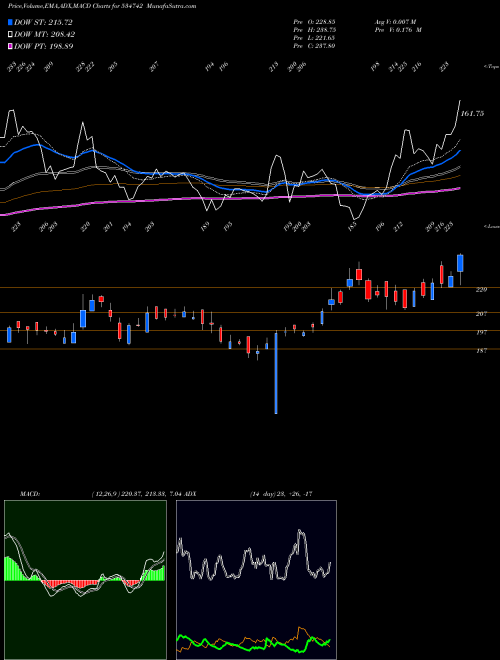Click the '<Tops' label at the chart's right edge
Image resolution: width=500 pixels, height=660 pixels.
click(492, 67)
